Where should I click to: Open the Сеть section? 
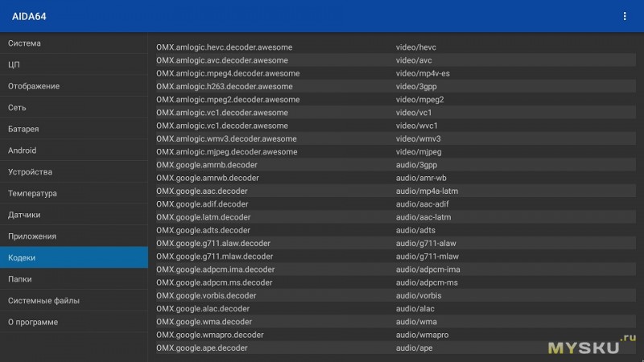click(74, 108)
